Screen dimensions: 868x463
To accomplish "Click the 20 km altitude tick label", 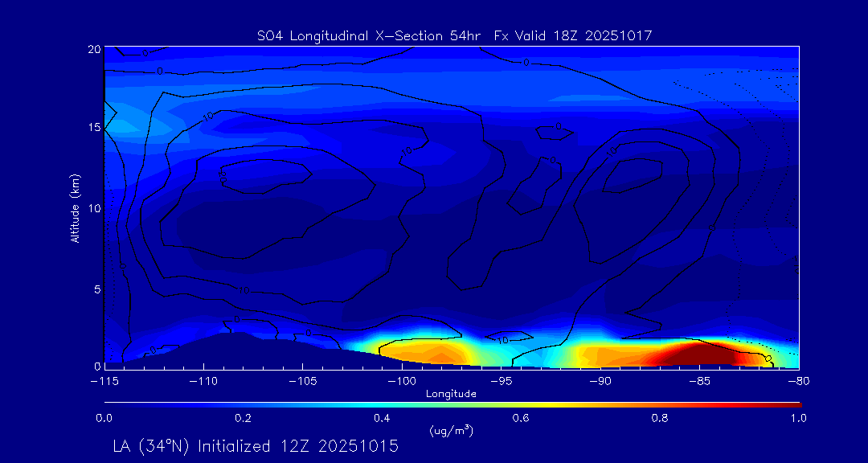I will pos(92,49).
